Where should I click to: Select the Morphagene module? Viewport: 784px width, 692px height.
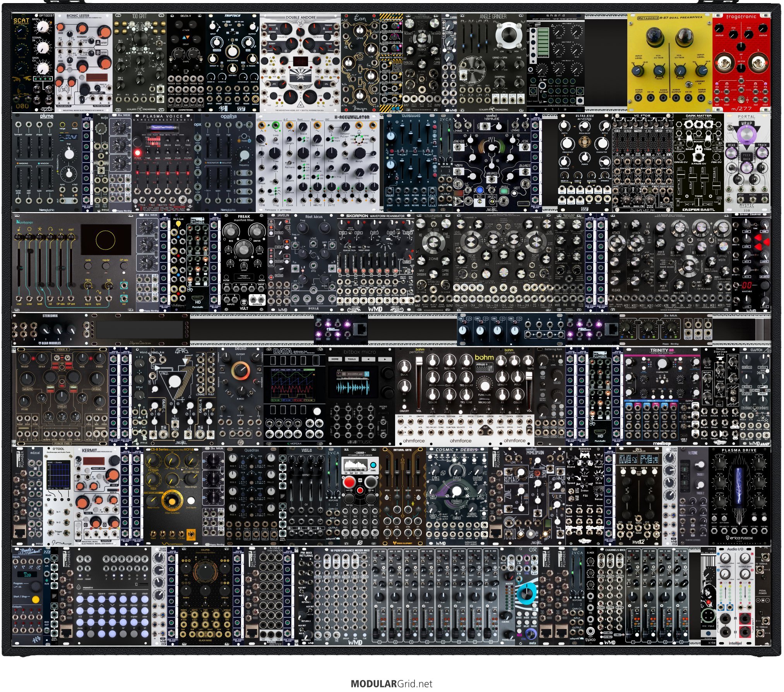(x=492, y=163)
